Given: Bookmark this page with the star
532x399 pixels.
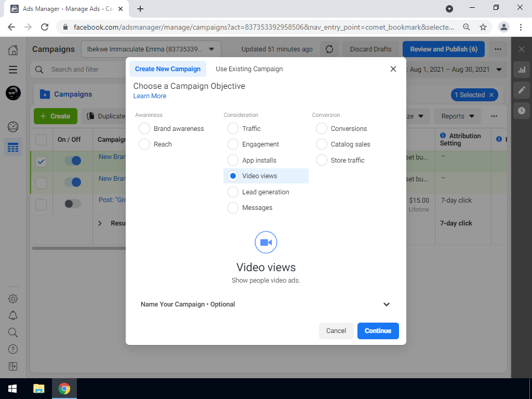Looking at the screenshot, I should coord(483,27).
